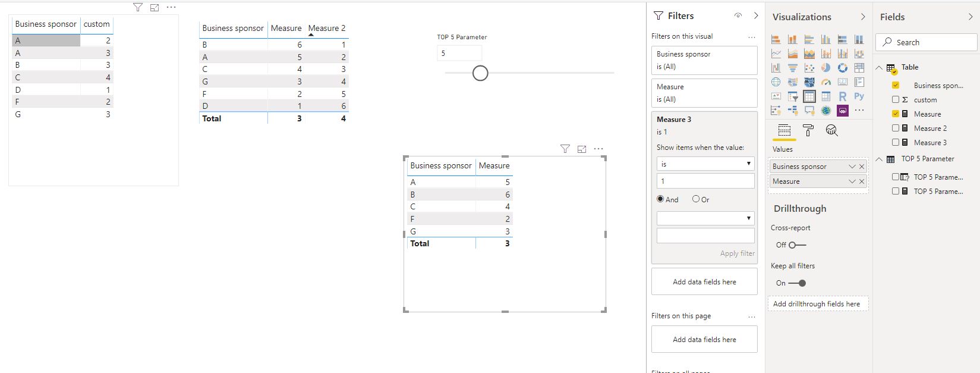Open Business sponsor filter card
The height and width of the screenshot is (373, 980).
click(x=704, y=60)
